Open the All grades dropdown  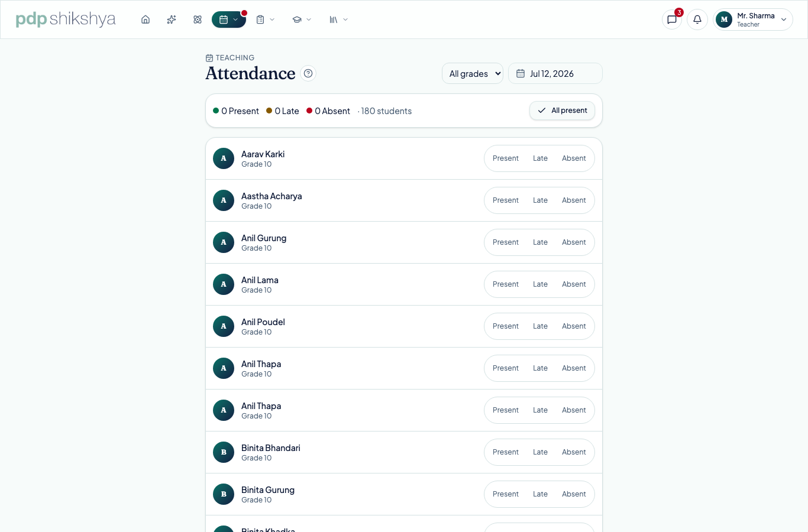473,74
